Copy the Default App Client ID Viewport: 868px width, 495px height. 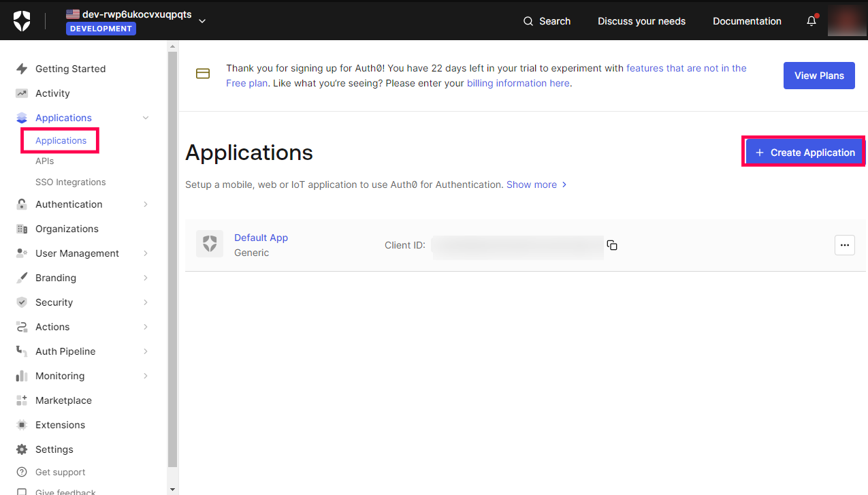[x=612, y=245]
